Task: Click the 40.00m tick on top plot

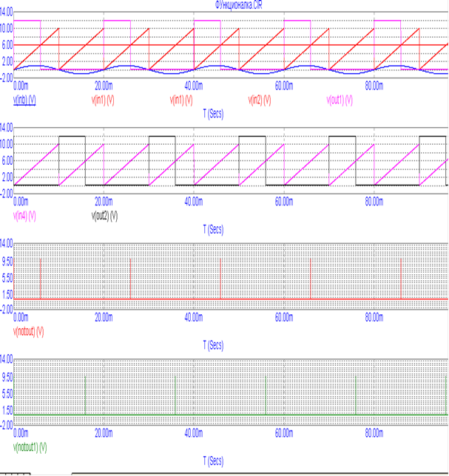Action: pyautogui.click(x=194, y=85)
